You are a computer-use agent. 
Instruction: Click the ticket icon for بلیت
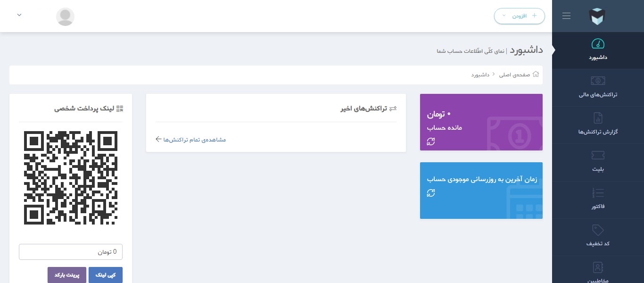pyautogui.click(x=598, y=155)
